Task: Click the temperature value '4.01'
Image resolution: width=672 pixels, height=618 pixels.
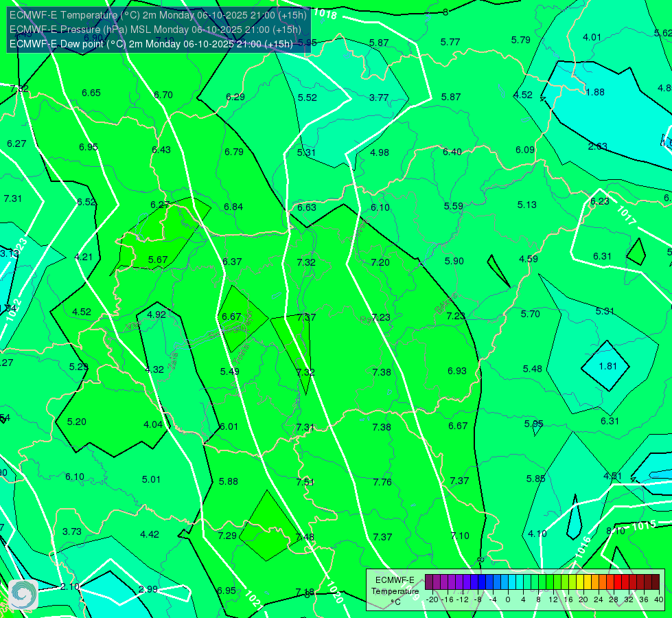Action: click(x=592, y=37)
